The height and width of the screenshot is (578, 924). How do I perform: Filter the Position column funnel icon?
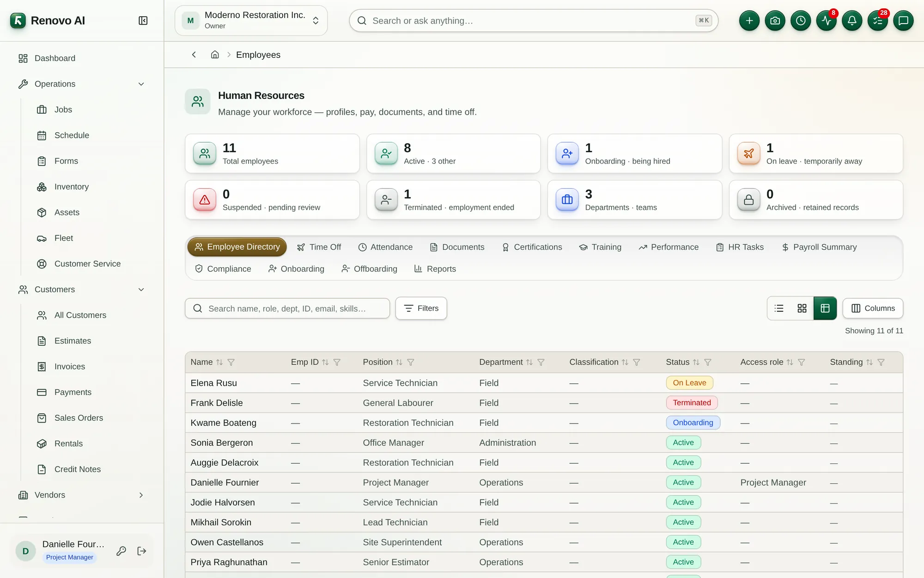point(411,362)
